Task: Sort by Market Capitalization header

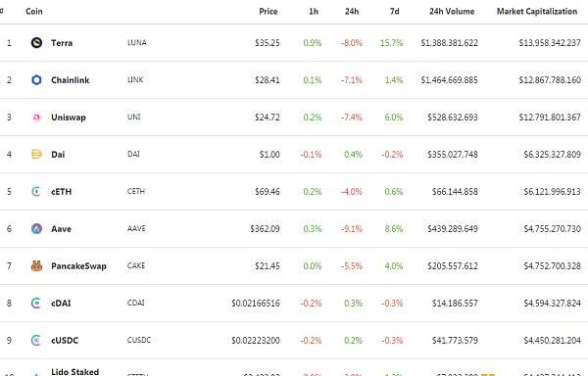Action: (537, 12)
